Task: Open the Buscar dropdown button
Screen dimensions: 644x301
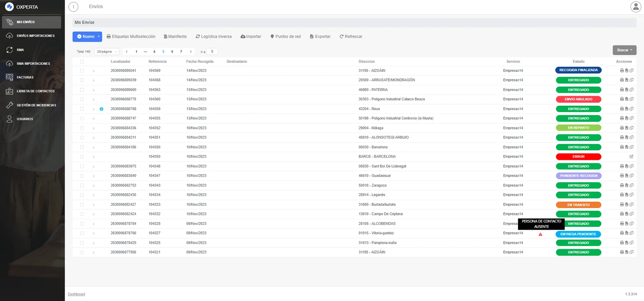Action: [624, 50]
